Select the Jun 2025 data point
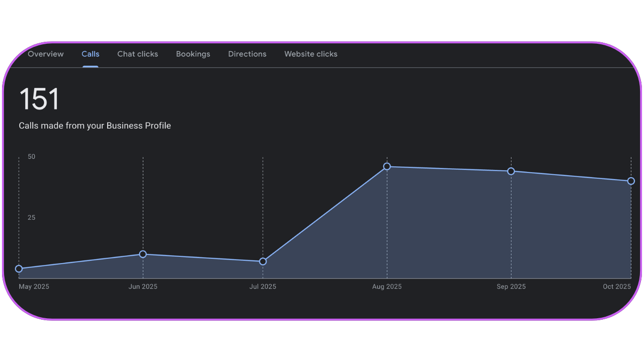644x362 pixels. [x=143, y=254]
